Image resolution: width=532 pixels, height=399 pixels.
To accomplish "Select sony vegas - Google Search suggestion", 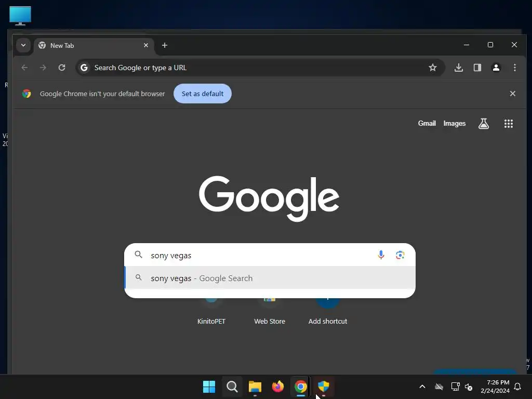I will click(x=270, y=278).
